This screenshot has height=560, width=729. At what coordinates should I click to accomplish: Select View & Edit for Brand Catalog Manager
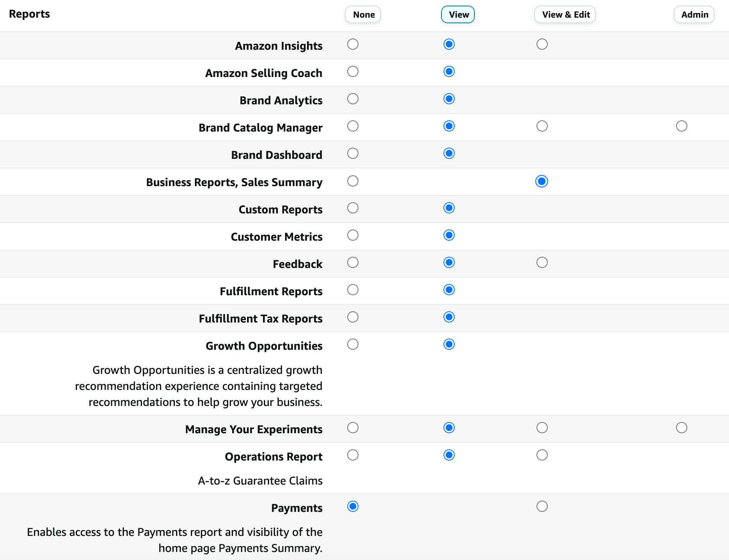click(x=542, y=126)
